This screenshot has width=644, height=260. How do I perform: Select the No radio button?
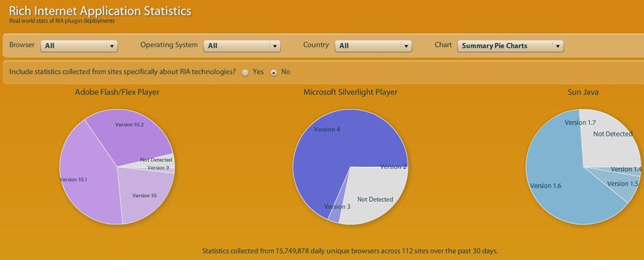[x=274, y=73]
